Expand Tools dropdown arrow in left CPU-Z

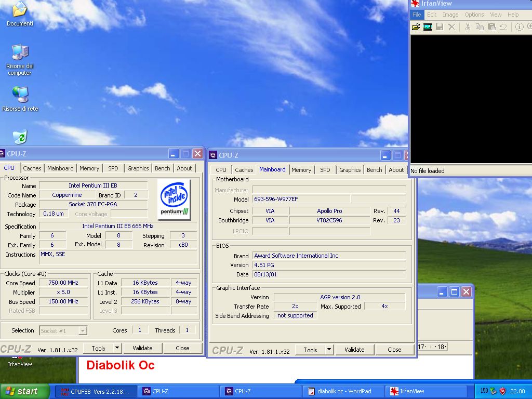[x=117, y=348]
